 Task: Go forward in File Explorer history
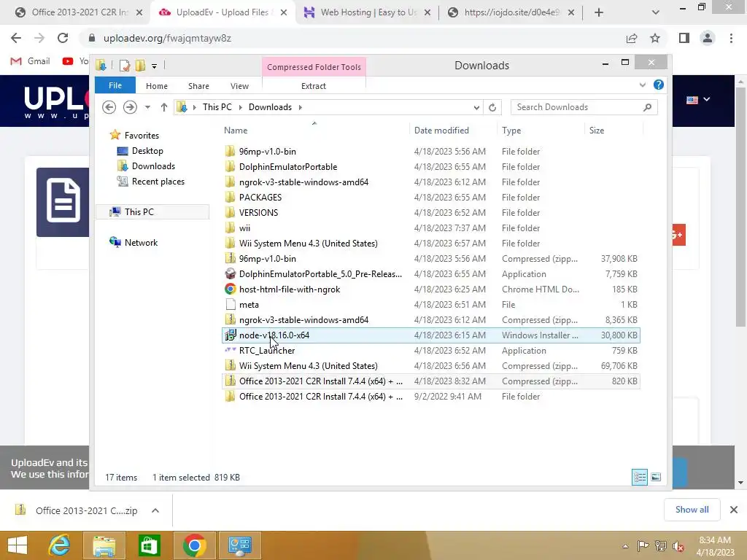[130, 107]
